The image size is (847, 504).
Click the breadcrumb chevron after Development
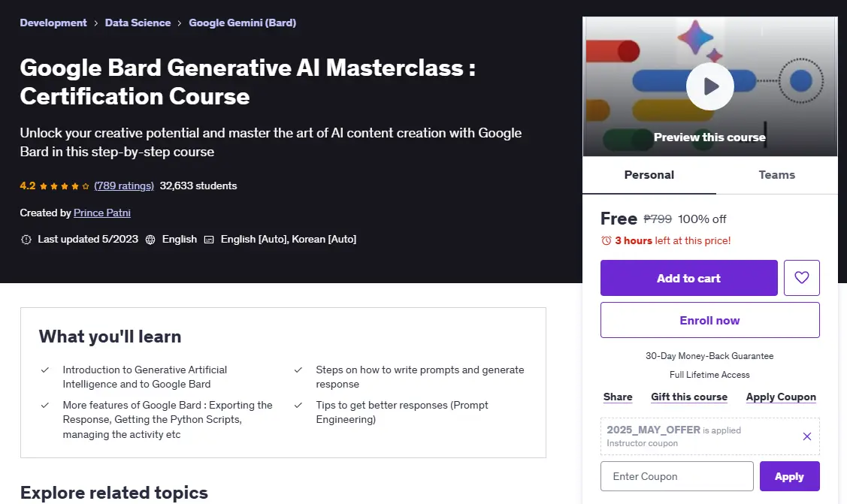[95, 23]
